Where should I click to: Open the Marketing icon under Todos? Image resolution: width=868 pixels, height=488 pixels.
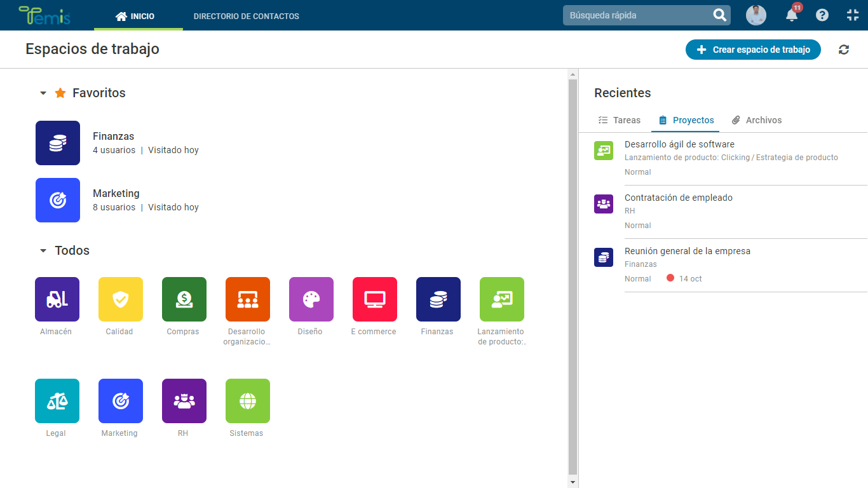tap(121, 401)
